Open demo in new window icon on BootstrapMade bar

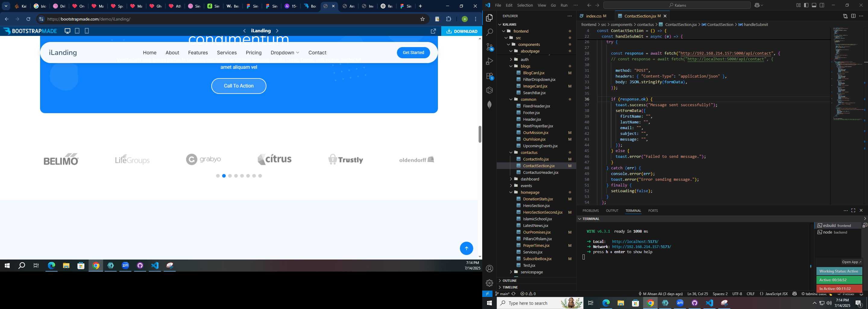click(x=433, y=31)
